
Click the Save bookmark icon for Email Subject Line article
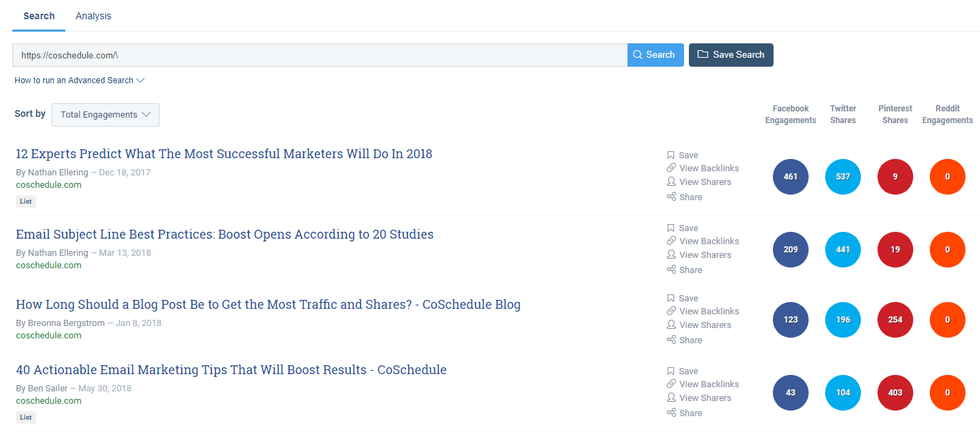pyautogui.click(x=671, y=228)
